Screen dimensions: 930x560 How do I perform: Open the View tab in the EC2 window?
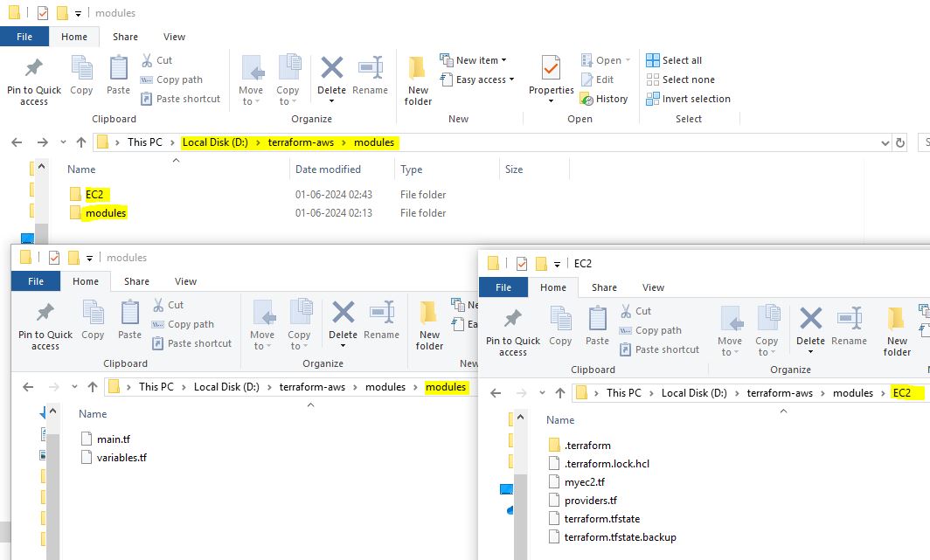tap(653, 287)
